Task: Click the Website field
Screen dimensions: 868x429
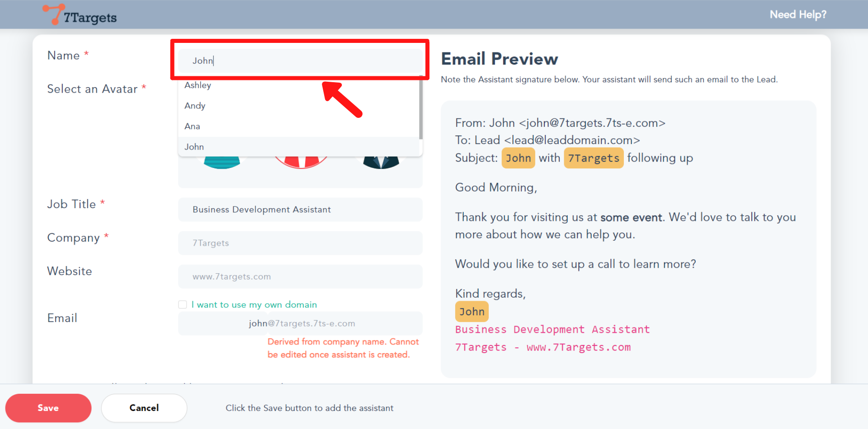Action: point(299,276)
